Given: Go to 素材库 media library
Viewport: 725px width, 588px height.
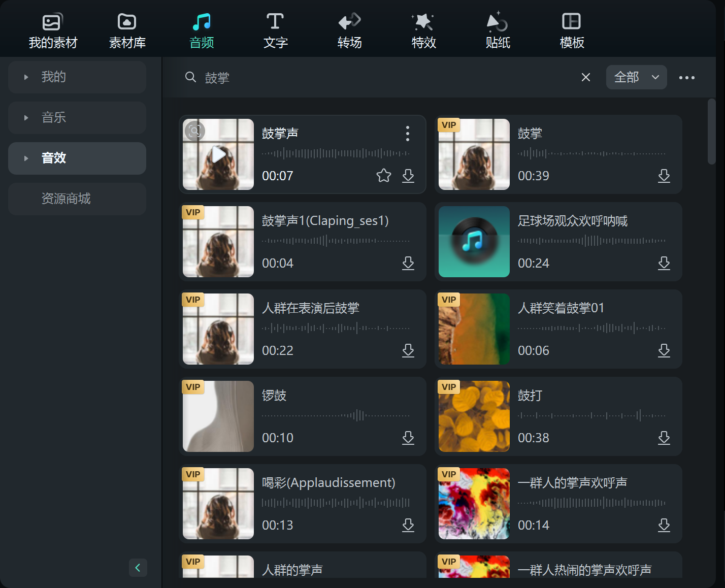Looking at the screenshot, I should [x=126, y=29].
